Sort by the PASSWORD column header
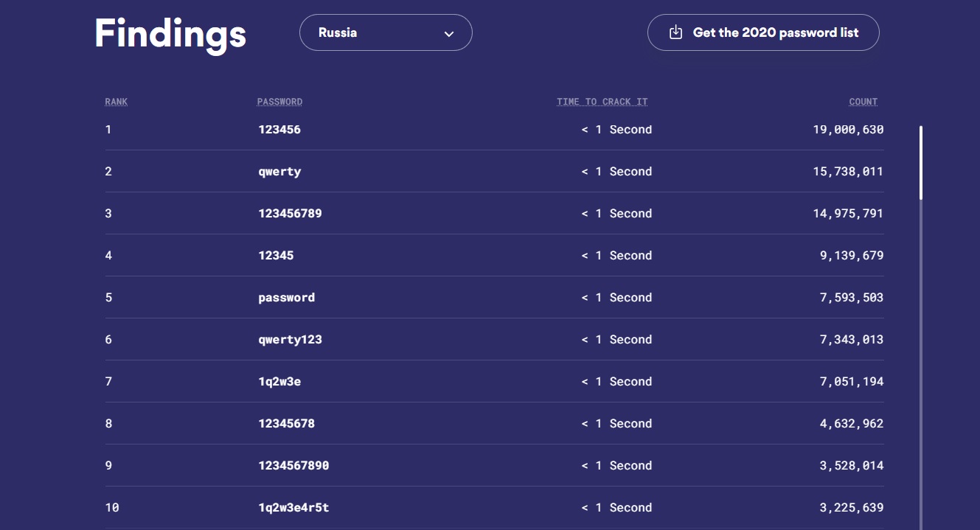The width and height of the screenshot is (980, 530). coord(279,102)
